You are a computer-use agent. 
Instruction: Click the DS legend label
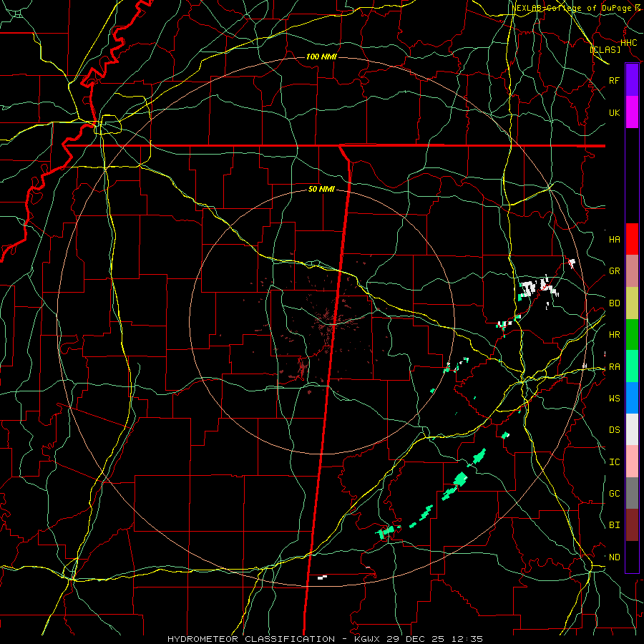[x=615, y=430]
